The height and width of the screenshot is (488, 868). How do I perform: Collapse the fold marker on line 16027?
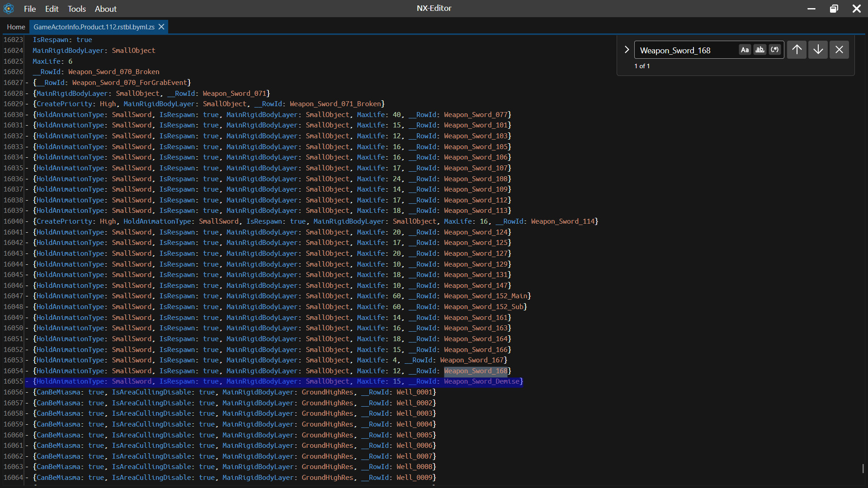27,83
